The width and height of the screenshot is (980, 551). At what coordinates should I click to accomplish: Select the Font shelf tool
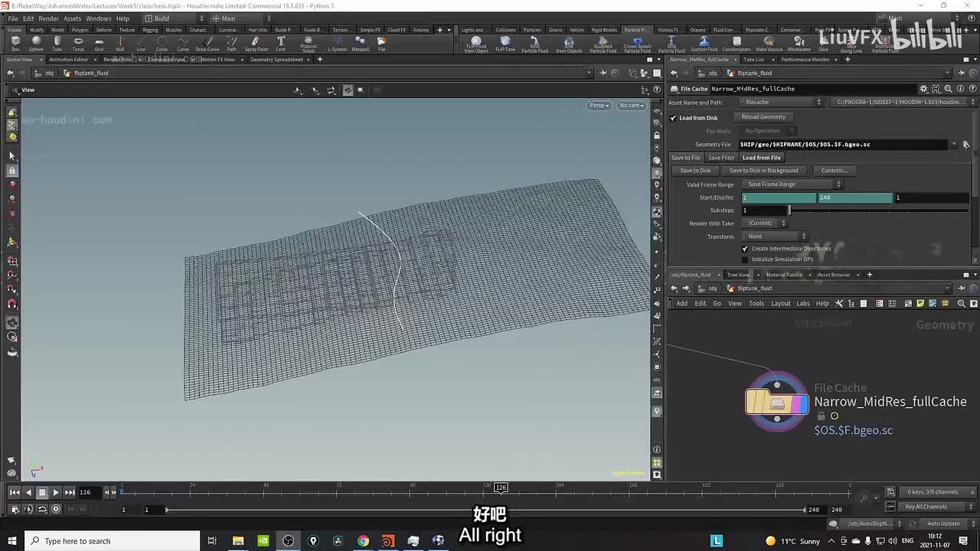pyautogui.click(x=281, y=44)
